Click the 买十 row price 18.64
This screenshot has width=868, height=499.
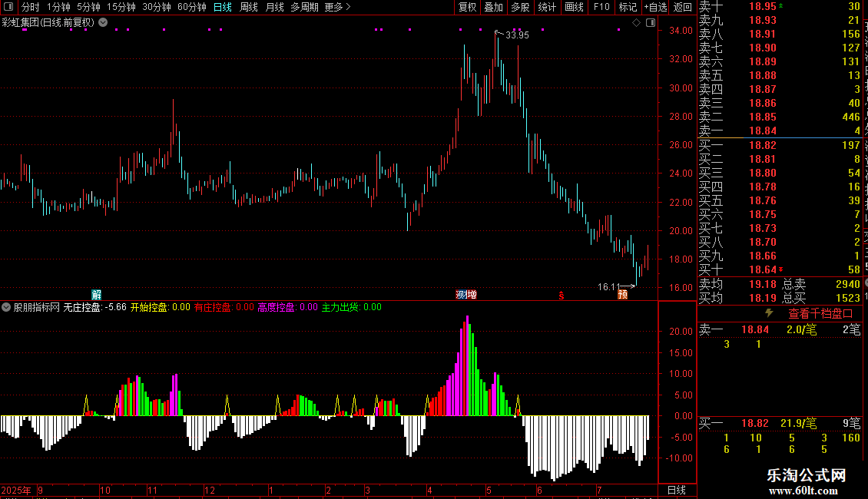click(x=763, y=269)
